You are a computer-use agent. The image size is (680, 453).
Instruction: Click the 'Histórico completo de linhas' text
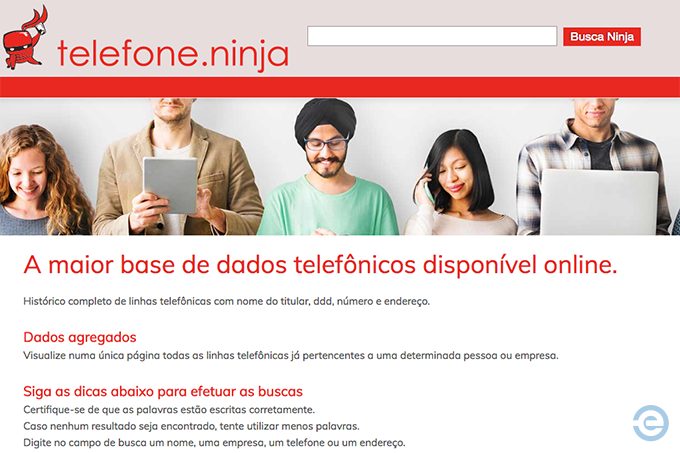point(226,301)
